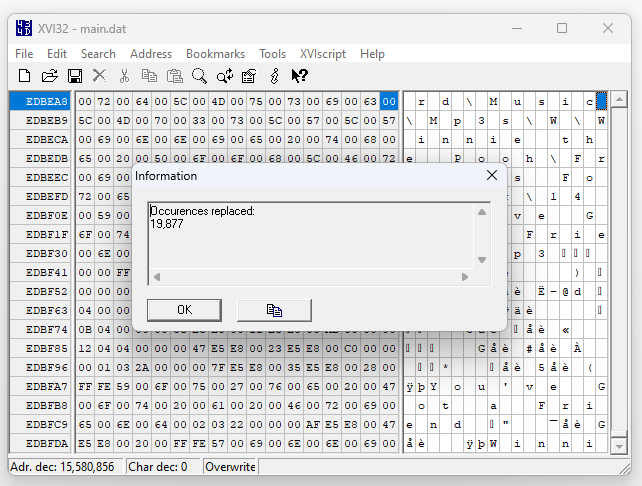Click the Overwrite mode status field
The width and height of the screenshot is (642, 486).
coord(230,467)
